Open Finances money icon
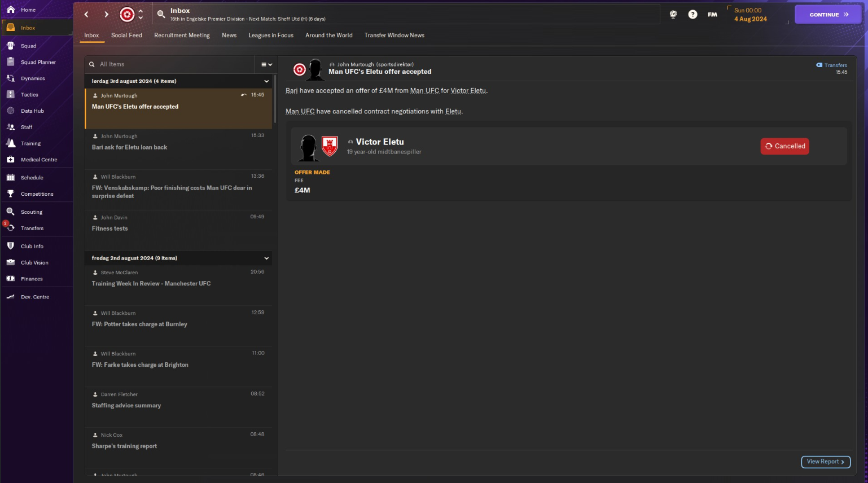Screen dimensions: 868x483 (x=10, y=279)
